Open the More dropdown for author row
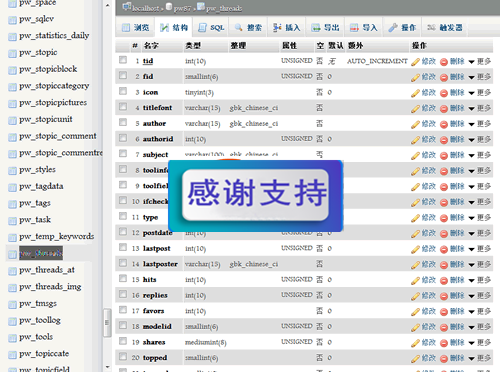The width and height of the screenshot is (500, 372). [480, 124]
